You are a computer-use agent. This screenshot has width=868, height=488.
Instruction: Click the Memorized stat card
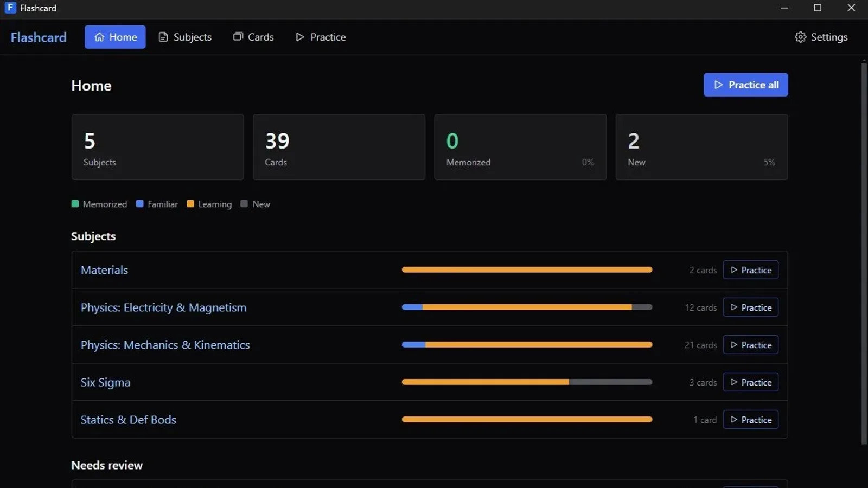point(520,147)
